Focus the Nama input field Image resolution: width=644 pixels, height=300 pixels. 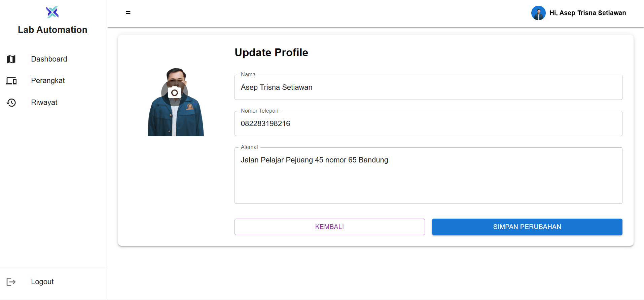click(428, 87)
